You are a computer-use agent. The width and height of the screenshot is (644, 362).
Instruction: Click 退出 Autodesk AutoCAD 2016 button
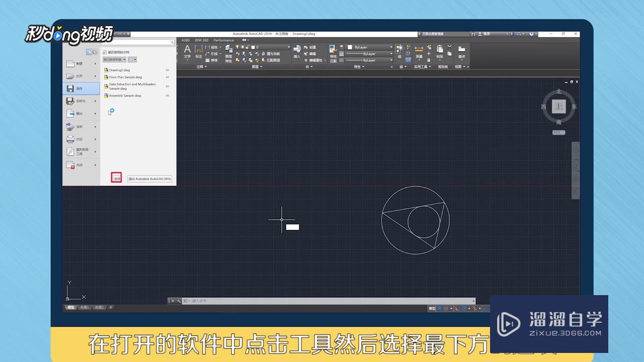(x=149, y=178)
